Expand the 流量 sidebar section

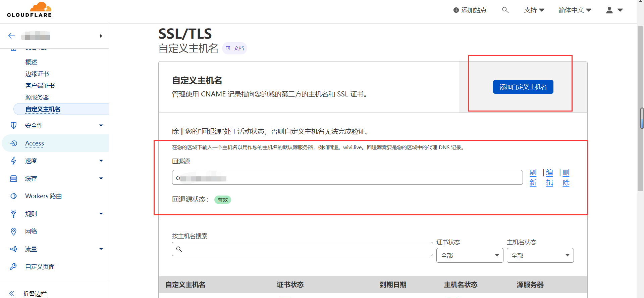(x=101, y=249)
